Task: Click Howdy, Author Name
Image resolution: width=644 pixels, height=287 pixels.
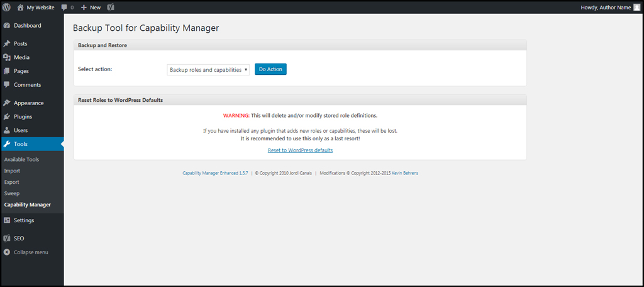Action: click(606, 8)
